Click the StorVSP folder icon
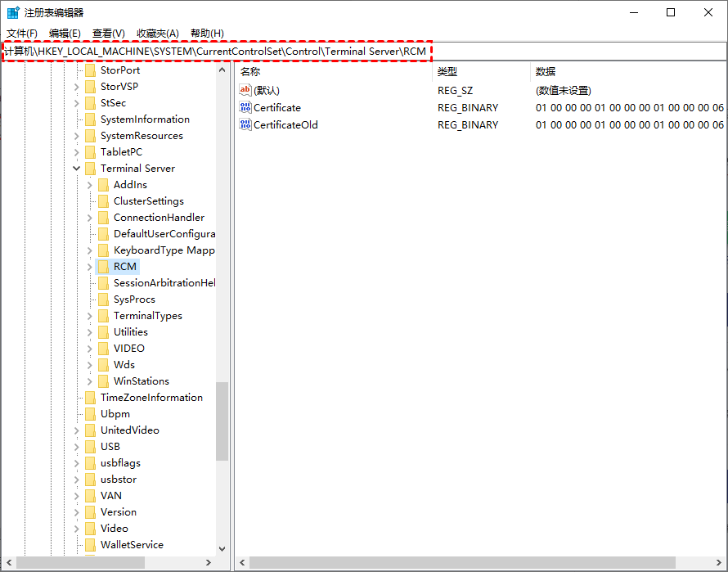This screenshot has height=572, width=728. (x=91, y=87)
